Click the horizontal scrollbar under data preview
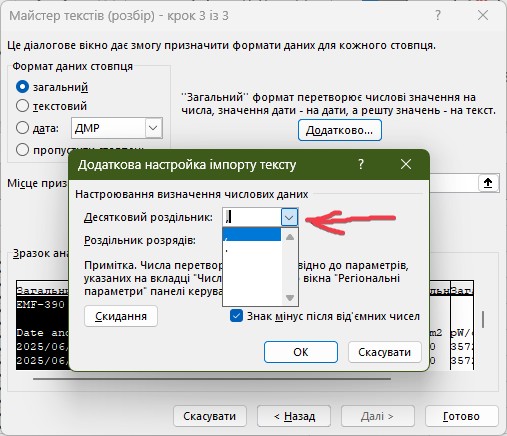Screen dimensions: 507x436 [212, 379]
